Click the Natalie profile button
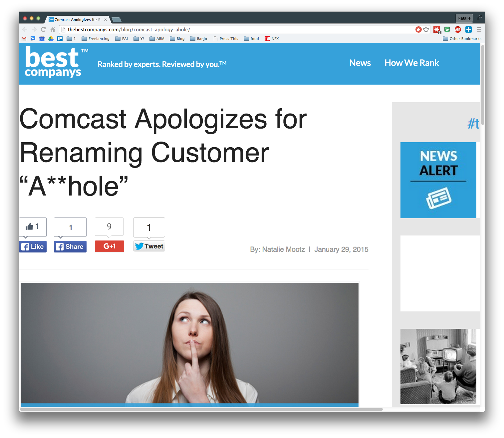 click(x=464, y=18)
